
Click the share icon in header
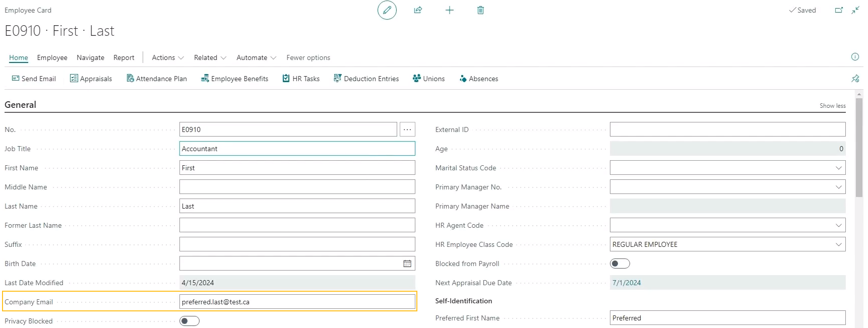(x=418, y=10)
